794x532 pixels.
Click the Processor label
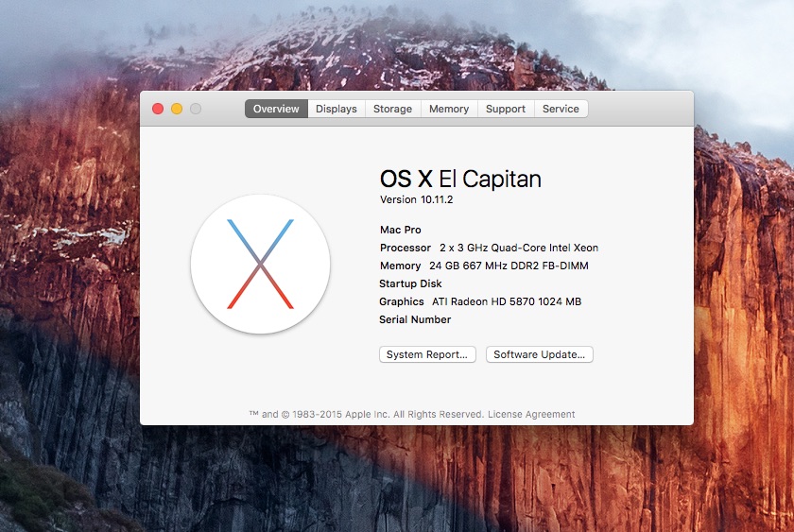[406, 248]
